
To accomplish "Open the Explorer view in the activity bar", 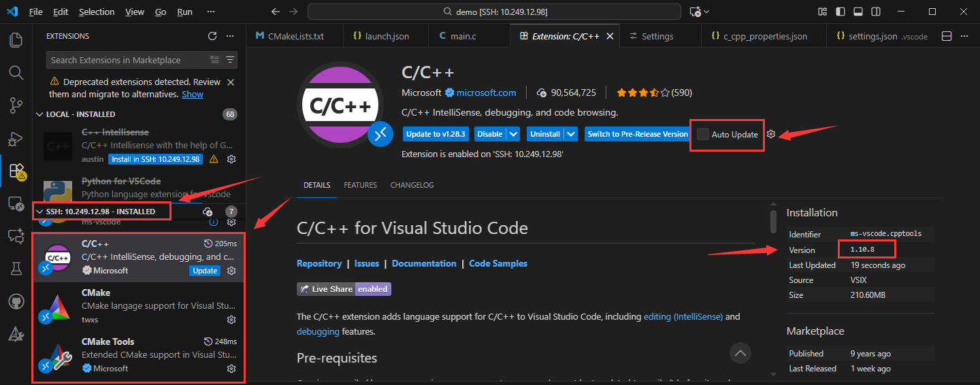I will point(16,39).
